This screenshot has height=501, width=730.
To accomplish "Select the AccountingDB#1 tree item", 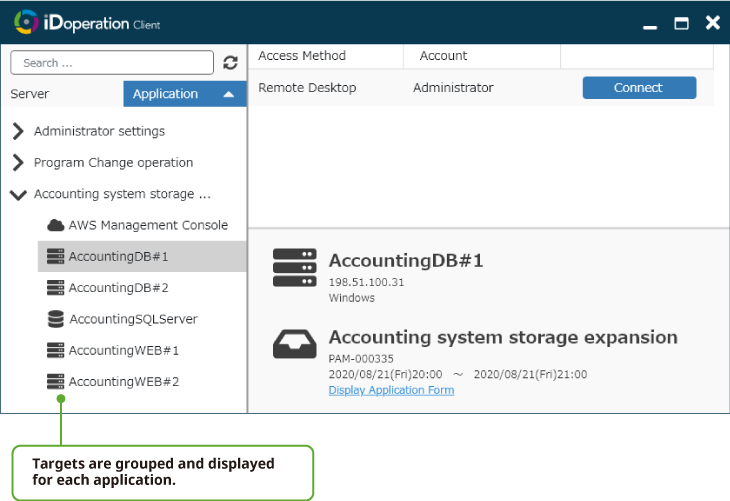I will pyautogui.click(x=142, y=257).
